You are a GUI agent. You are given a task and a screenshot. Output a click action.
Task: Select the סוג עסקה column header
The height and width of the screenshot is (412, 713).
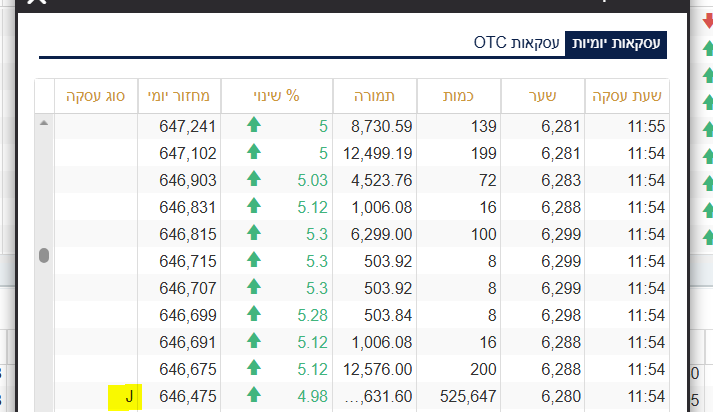pos(96,96)
